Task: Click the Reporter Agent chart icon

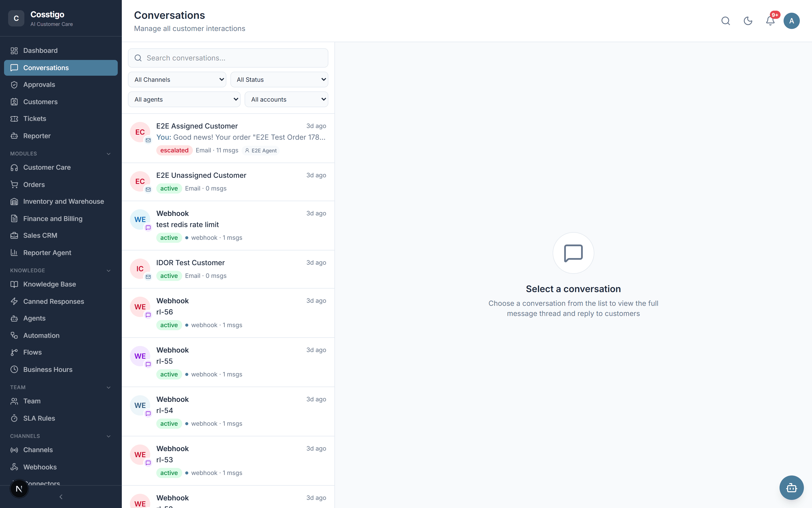Action: coord(14,253)
